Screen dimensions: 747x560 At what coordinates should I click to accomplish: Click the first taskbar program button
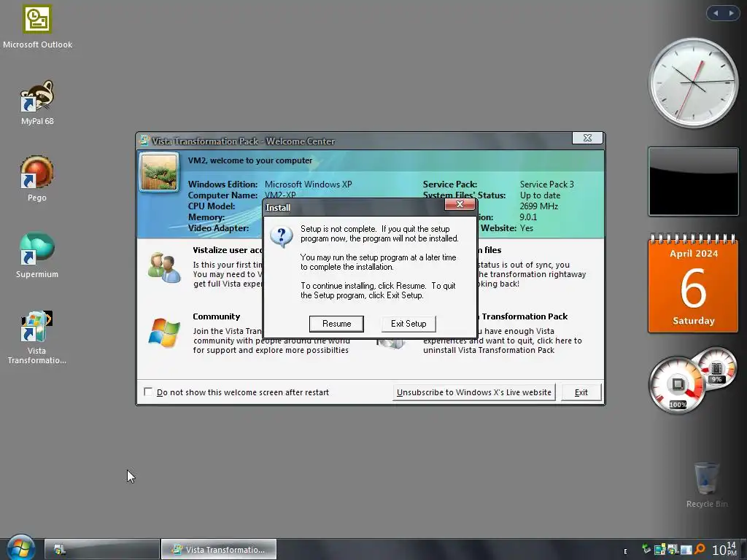pos(102,550)
